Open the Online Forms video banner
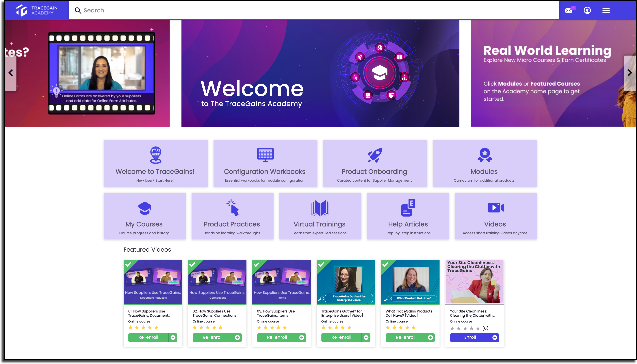This screenshot has width=637, height=364. pyautogui.click(x=87, y=73)
